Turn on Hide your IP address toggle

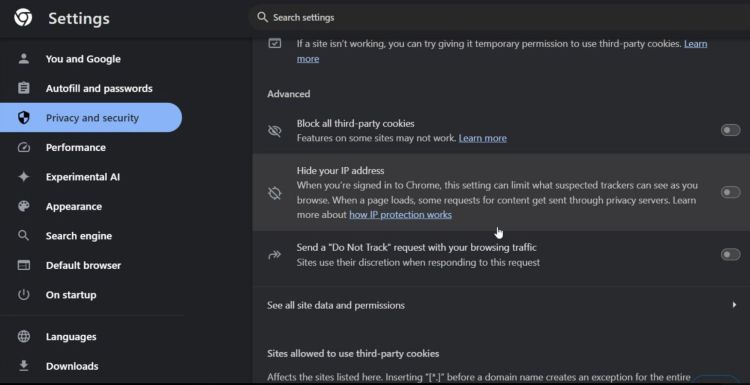coord(730,192)
